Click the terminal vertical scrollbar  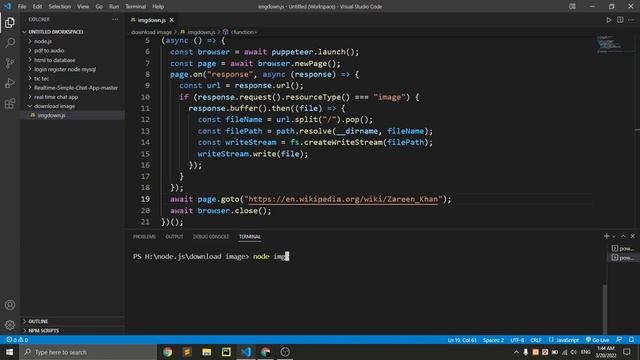tap(604, 309)
